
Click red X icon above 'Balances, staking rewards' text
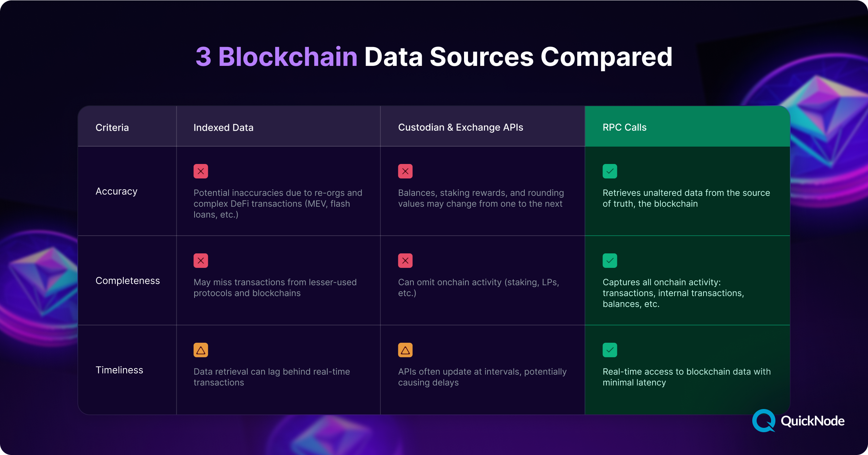[x=405, y=171]
